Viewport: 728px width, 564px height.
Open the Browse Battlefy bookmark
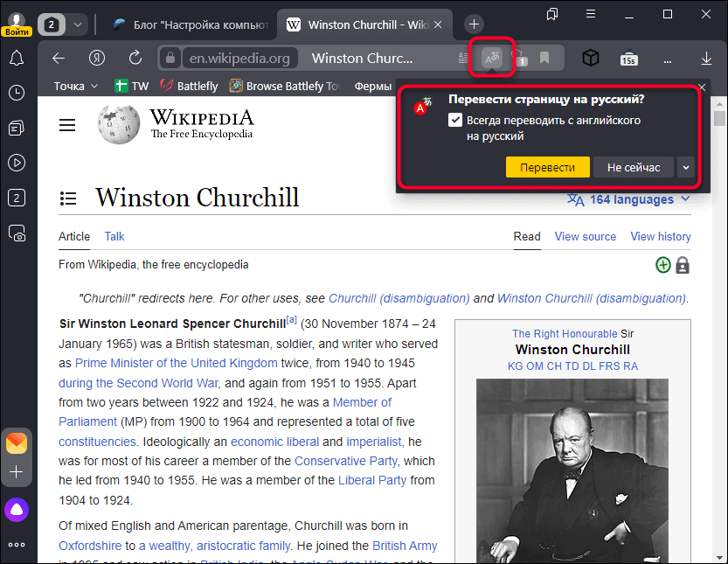(285, 87)
